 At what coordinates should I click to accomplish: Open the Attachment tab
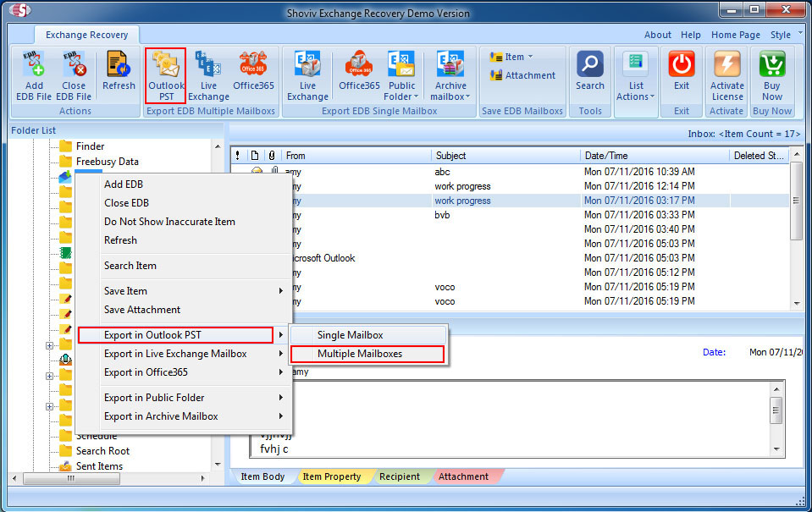point(463,476)
